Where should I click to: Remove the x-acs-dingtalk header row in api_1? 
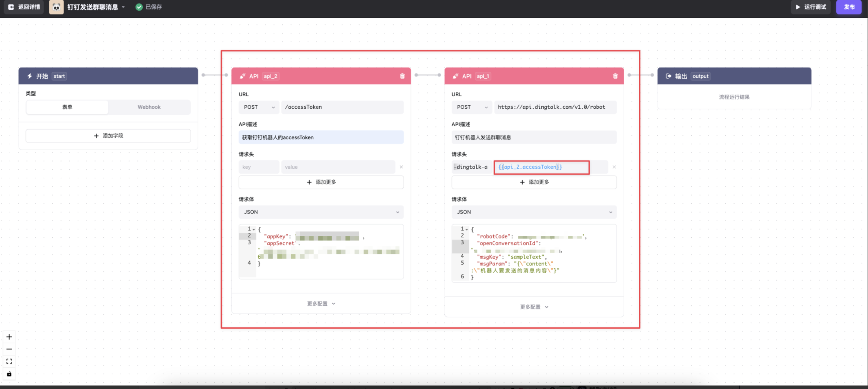point(614,167)
